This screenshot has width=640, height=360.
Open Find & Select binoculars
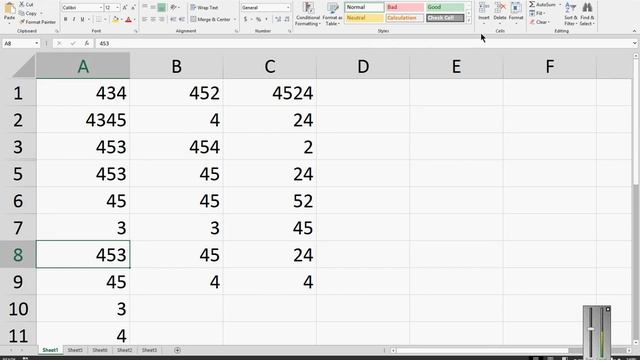587,14
